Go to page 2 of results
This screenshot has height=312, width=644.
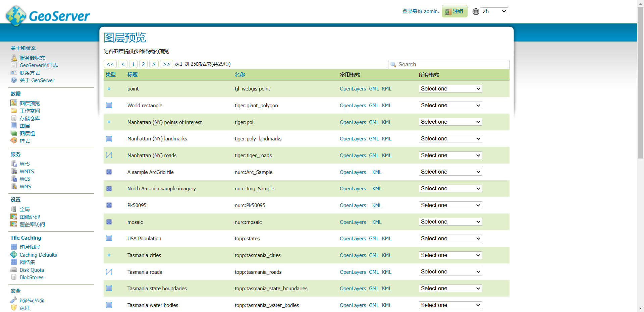click(143, 64)
